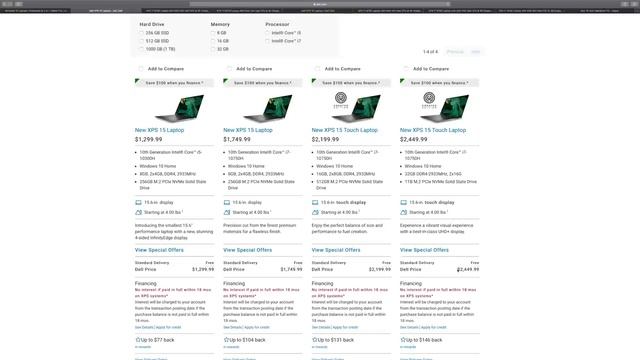Add the $1,749.99 XPS 15 to compare
Screen dimensions: 640x360
coord(229,69)
